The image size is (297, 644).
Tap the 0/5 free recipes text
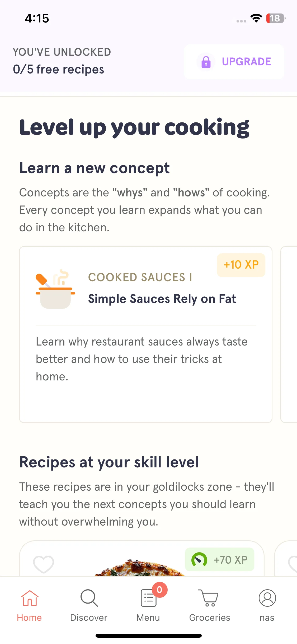click(x=59, y=70)
